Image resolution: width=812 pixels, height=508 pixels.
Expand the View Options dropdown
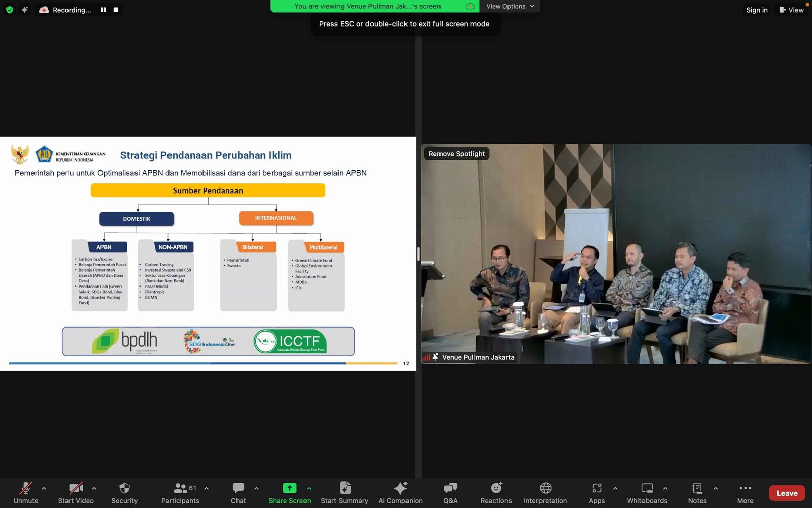click(510, 6)
